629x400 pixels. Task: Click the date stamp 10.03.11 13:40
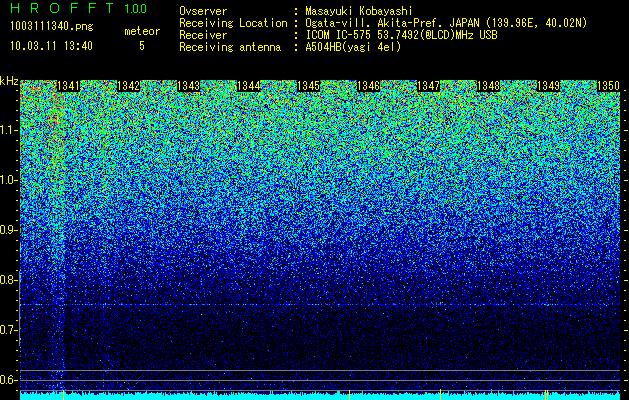pyautogui.click(x=51, y=46)
